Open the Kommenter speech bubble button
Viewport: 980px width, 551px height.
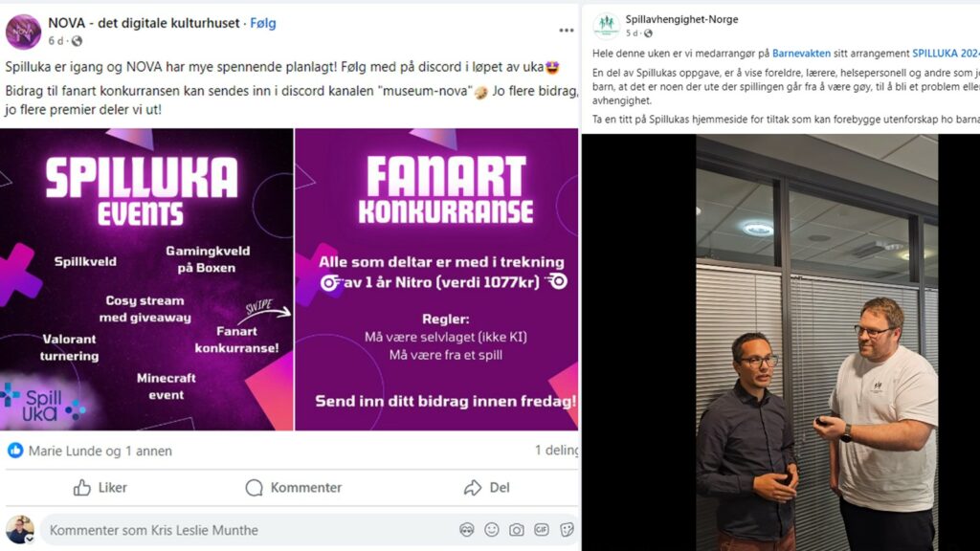click(293, 487)
